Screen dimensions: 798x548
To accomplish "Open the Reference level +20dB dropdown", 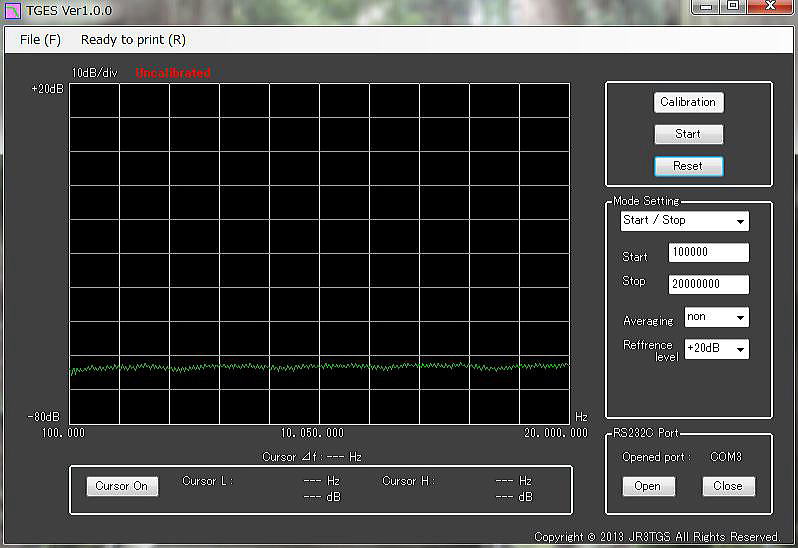I will click(717, 349).
